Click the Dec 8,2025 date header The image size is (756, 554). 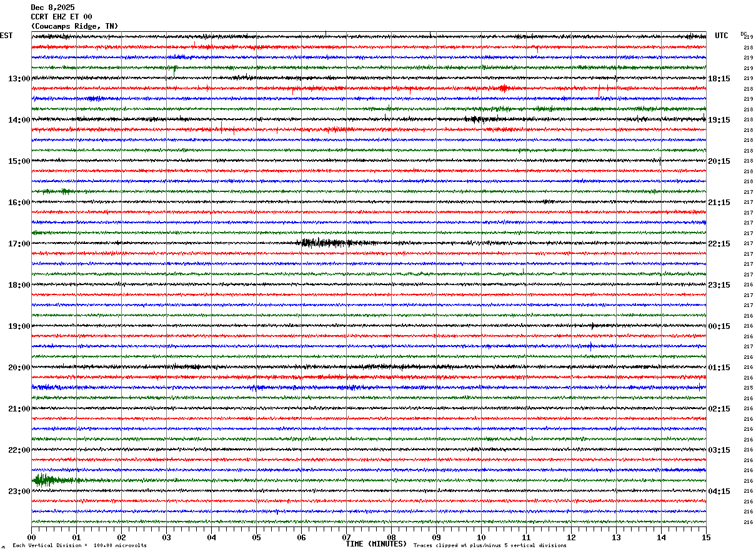[x=52, y=8]
